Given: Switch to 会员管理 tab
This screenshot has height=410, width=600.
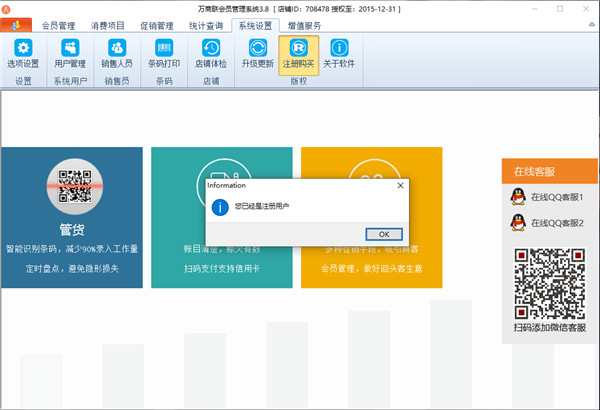Looking at the screenshot, I should 58,25.
